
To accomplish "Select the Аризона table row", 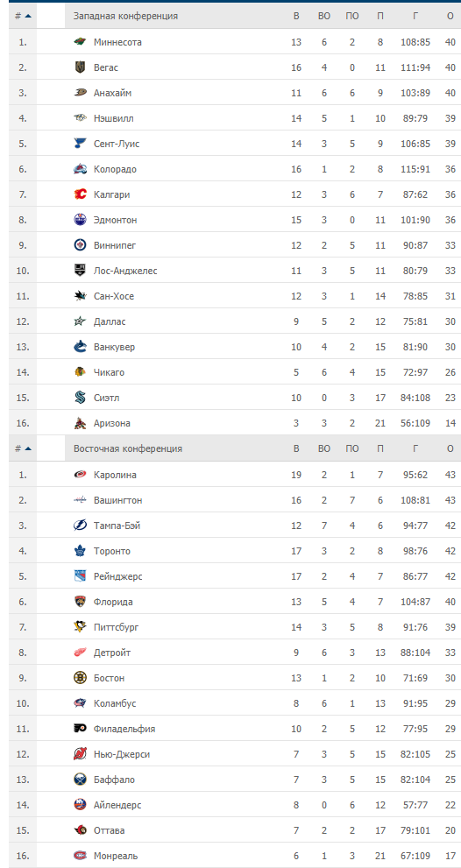I will coord(235,423).
